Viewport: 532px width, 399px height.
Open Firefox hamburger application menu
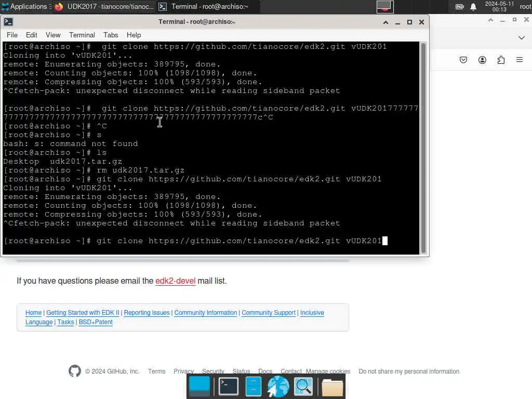pyautogui.click(x=520, y=60)
